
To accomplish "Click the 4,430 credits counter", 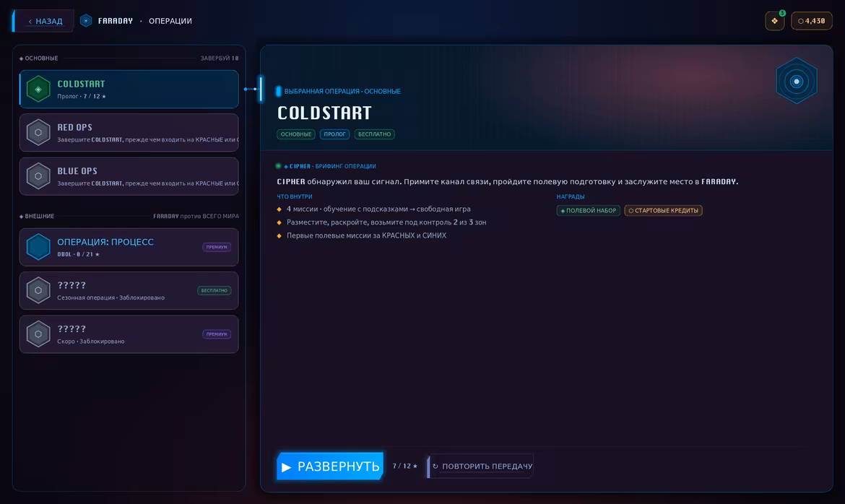I will point(811,21).
